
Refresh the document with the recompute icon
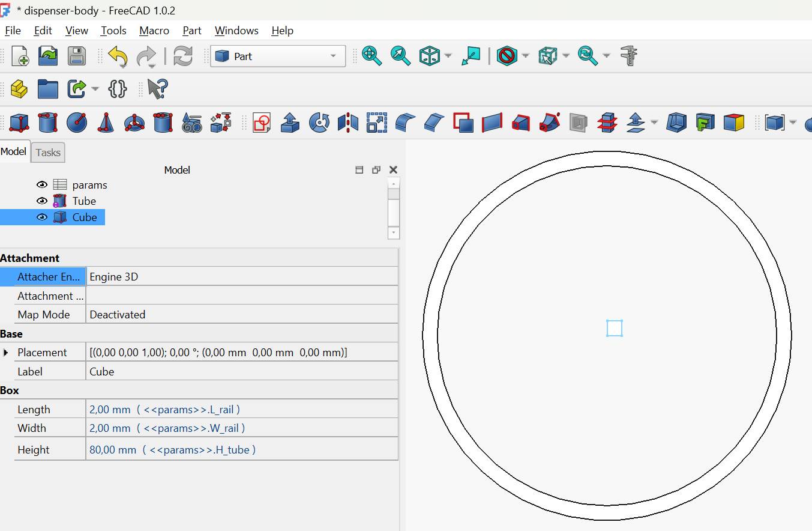(x=182, y=56)
